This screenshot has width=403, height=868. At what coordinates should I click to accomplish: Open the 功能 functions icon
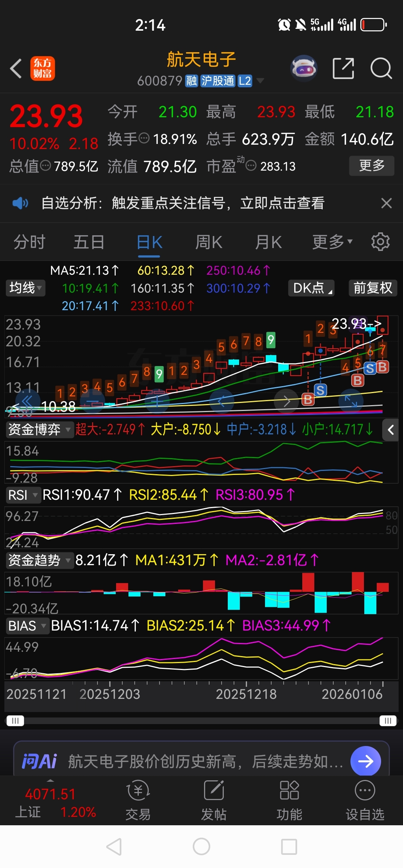tap(289, 800)
